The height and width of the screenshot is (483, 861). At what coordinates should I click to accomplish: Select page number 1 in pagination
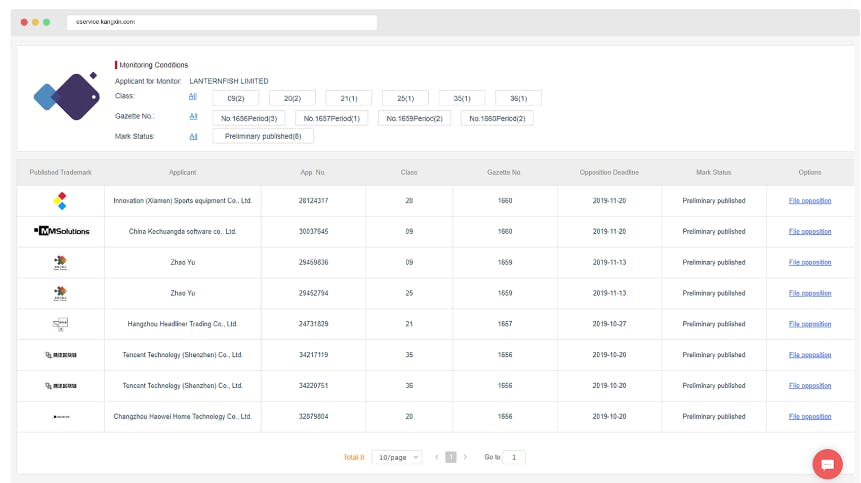[x=451, y=457]
